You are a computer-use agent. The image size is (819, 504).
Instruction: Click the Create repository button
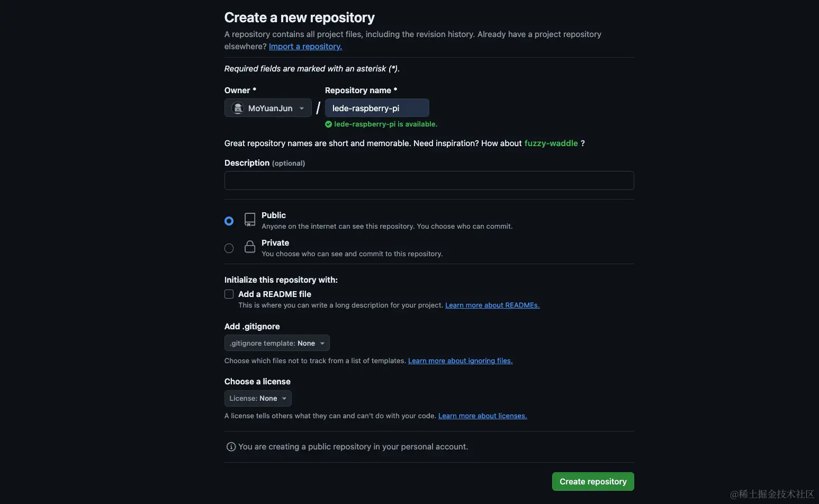tap(593, 482)
